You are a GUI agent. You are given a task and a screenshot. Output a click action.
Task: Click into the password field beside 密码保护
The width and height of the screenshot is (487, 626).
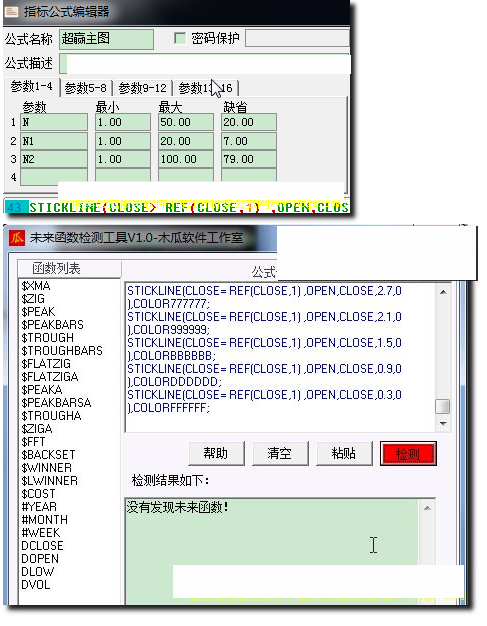click(297, 38)
